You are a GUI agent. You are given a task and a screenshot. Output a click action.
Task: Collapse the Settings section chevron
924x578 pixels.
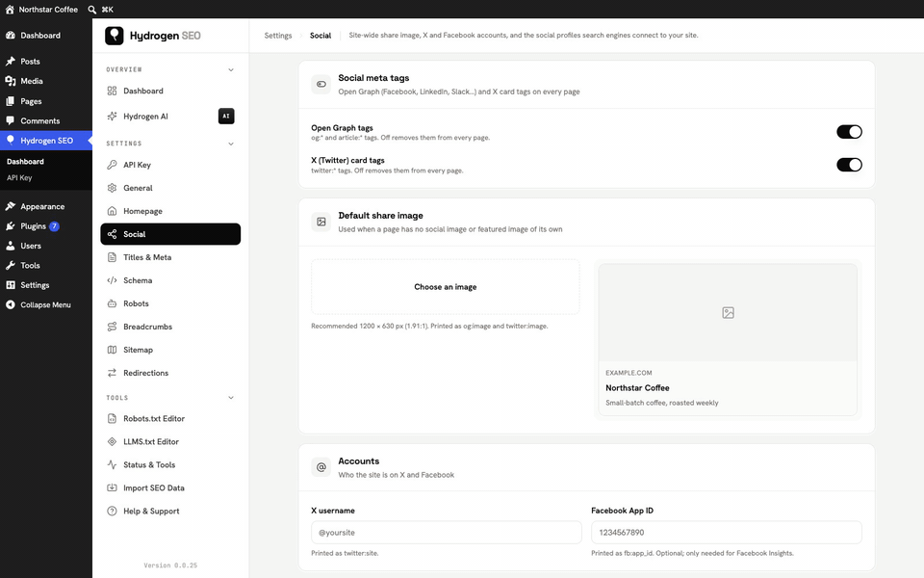[231, 144]
